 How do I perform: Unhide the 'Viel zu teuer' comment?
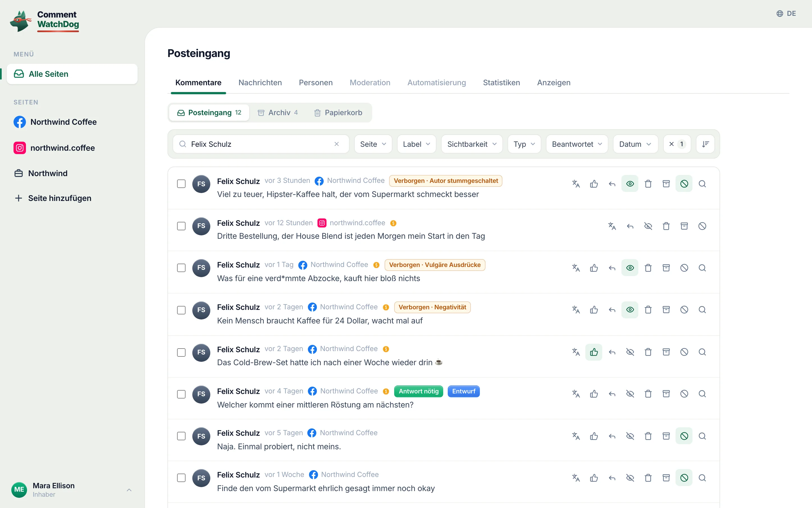(x=630, y=184)
